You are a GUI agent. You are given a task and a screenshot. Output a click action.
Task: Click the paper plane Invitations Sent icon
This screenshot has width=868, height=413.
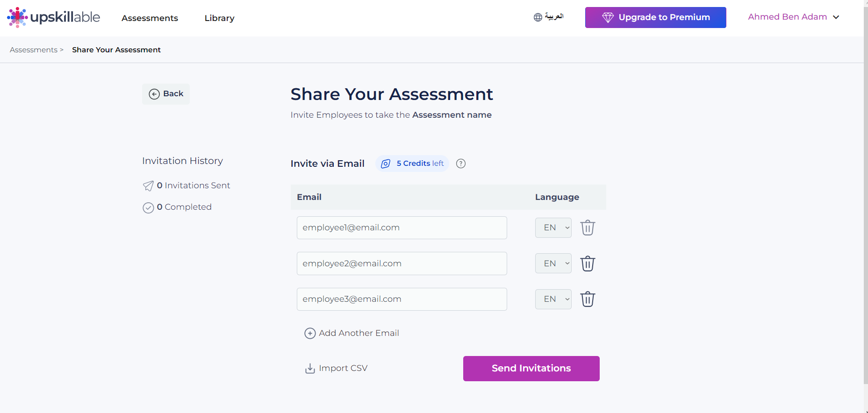(x=148, y=186)
